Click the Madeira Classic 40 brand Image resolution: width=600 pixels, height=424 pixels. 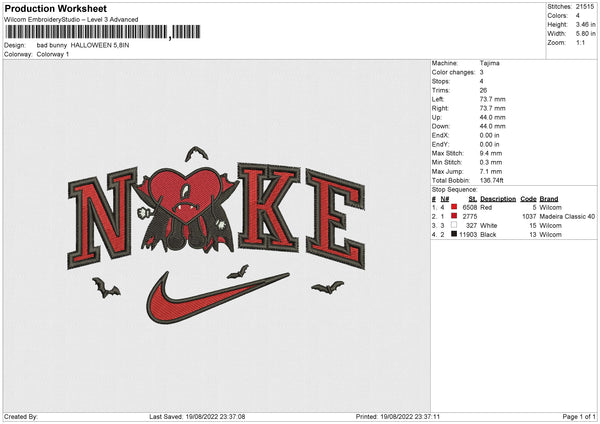coord(567,217)
